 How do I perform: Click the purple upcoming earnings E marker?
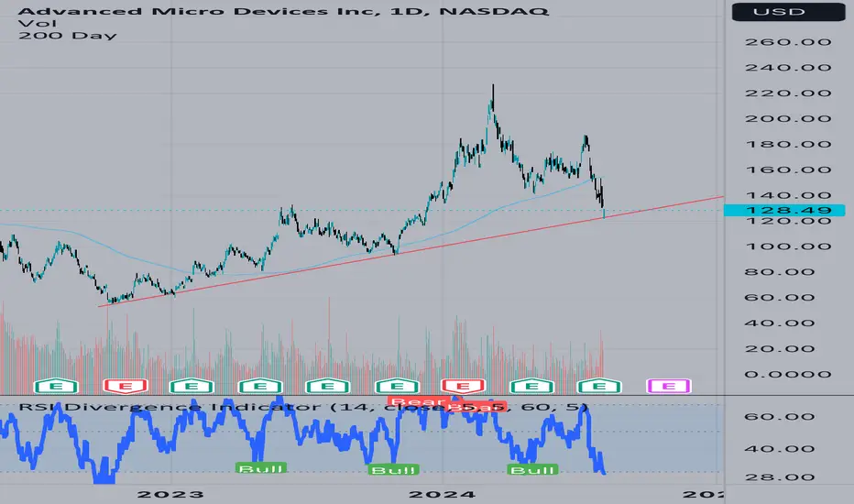click(x=668, y=387)
